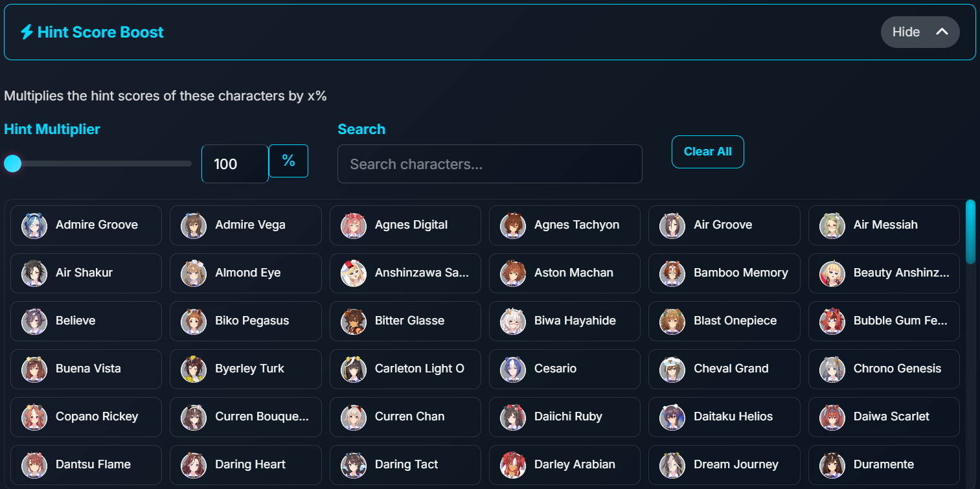Select Biko Pegasus's avatar icon
Viewport: 980px width, 489px height.
point(194,321)
